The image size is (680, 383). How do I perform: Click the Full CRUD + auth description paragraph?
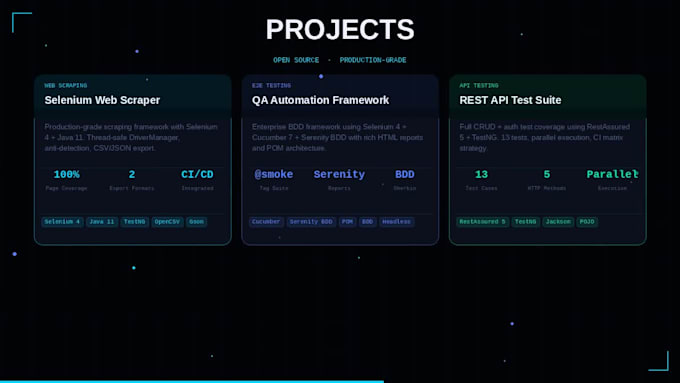[545, 137]
